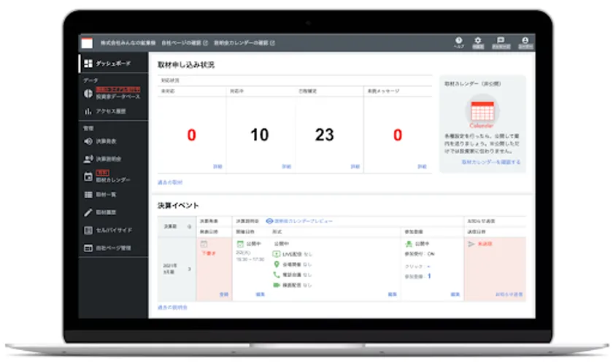Screen dimensions: 613x364
Task: Click the green calendar check icon
Action: 240,244
